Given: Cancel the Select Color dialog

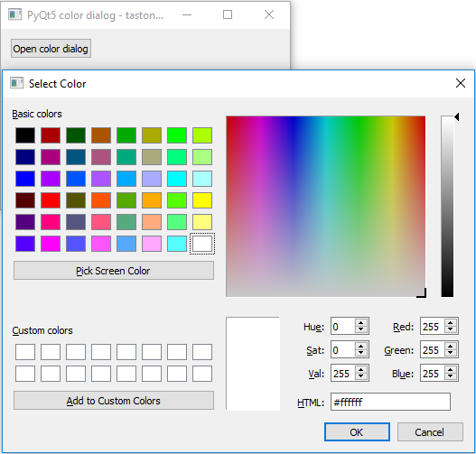Looking at the screenshot, I should (430, 431).
